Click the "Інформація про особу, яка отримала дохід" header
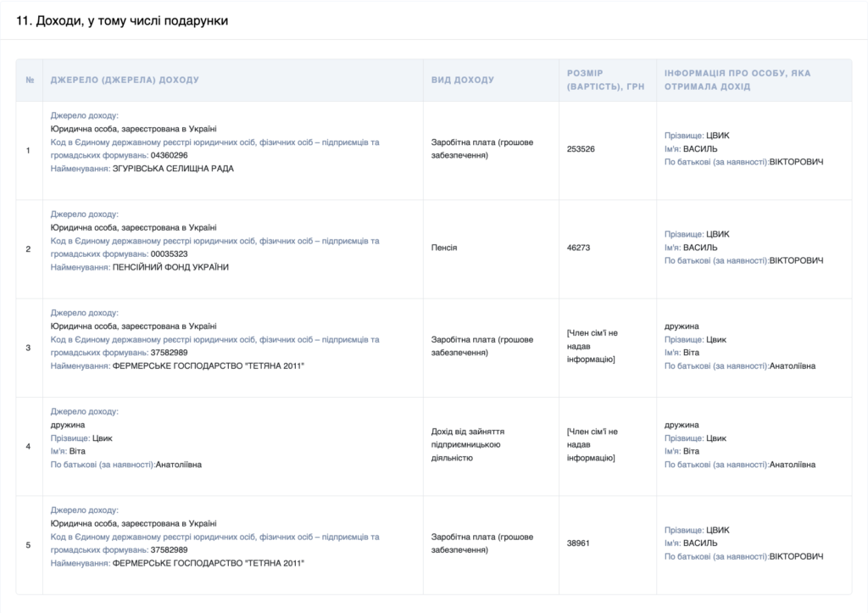This screenshot has width=868, height=613. click(x=737, y=80)
